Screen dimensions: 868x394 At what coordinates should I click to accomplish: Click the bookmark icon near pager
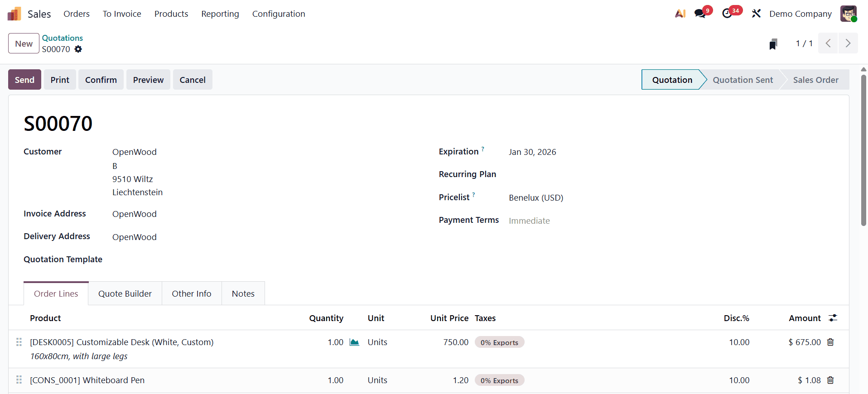(x=773, y=44)
